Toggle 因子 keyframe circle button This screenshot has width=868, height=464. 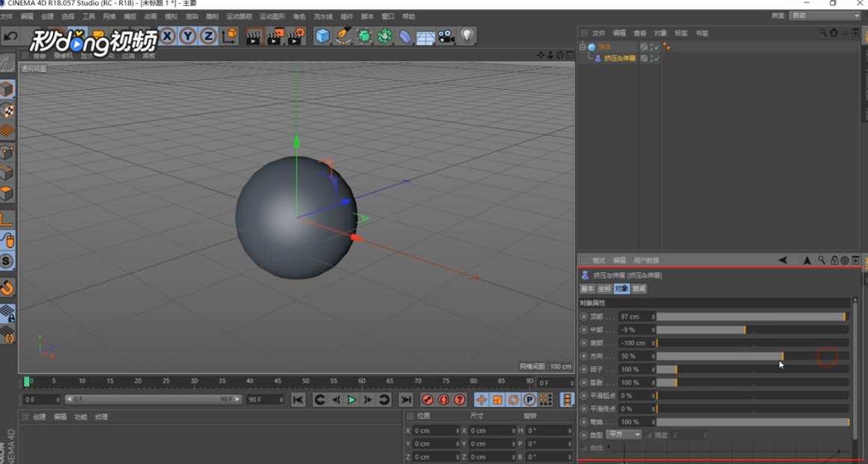pyautogui.click(x=584, y=369)
